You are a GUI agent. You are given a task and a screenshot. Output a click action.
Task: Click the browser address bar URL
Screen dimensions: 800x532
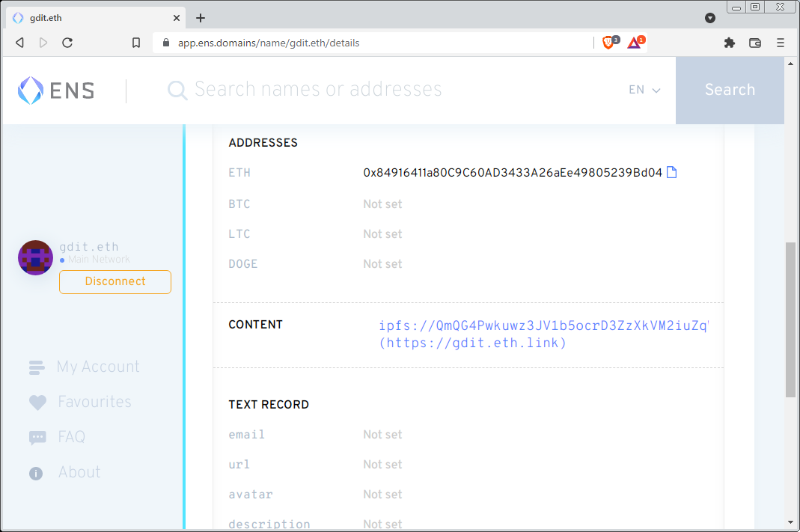(x=269, y=43)
